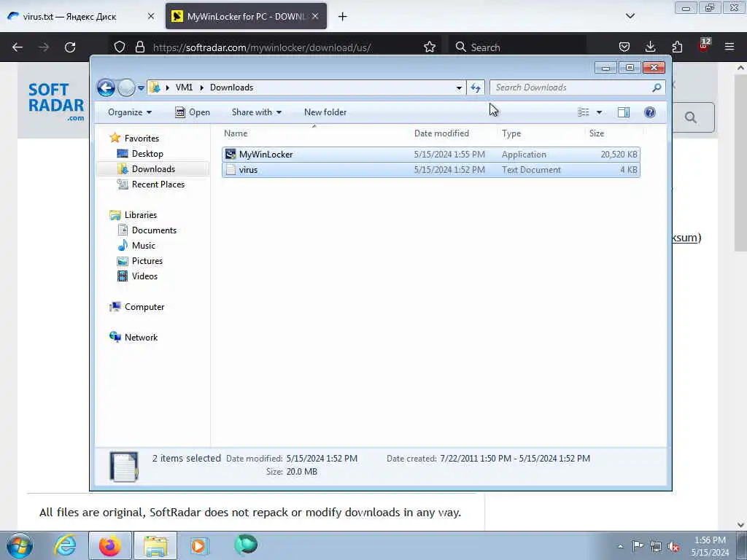Open Recent Places
Viewport: 747px width, 560px height.
[158, 184]
